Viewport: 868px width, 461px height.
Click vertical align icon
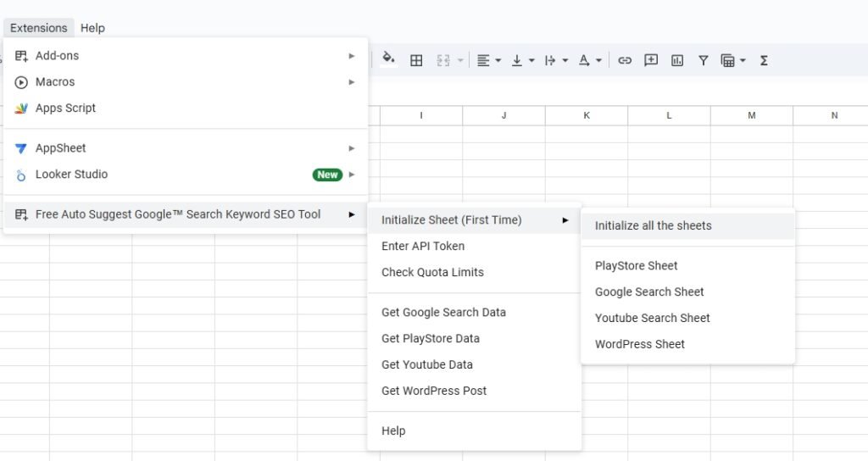(516, 60)
